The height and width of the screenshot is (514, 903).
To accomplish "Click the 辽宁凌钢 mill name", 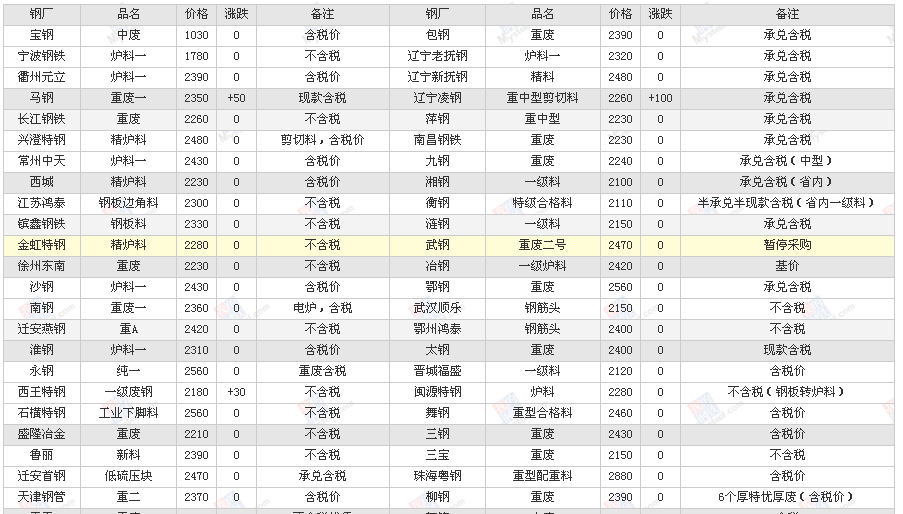I will tap(437, 98).
